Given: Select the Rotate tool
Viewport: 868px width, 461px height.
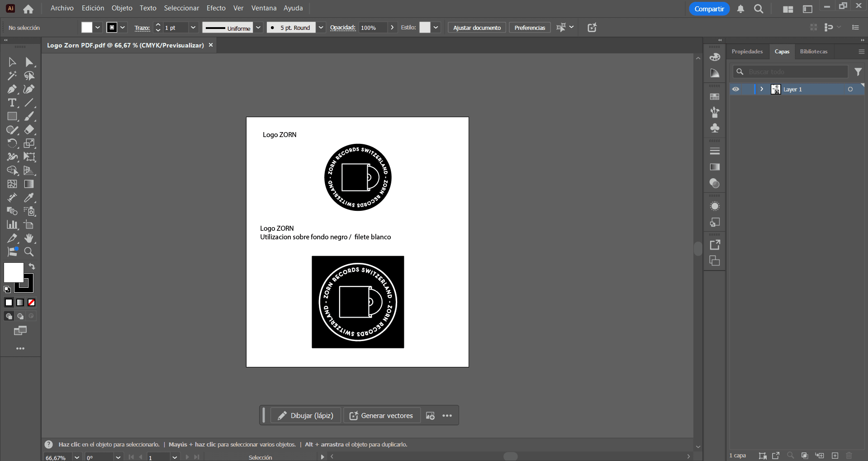Looking at the screenshot, I should pos(12,143).
